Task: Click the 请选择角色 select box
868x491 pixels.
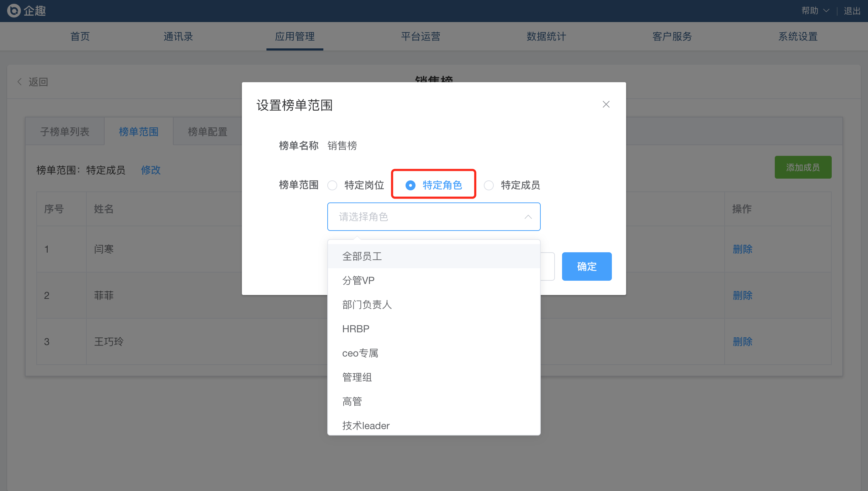Action: point(427,217)
